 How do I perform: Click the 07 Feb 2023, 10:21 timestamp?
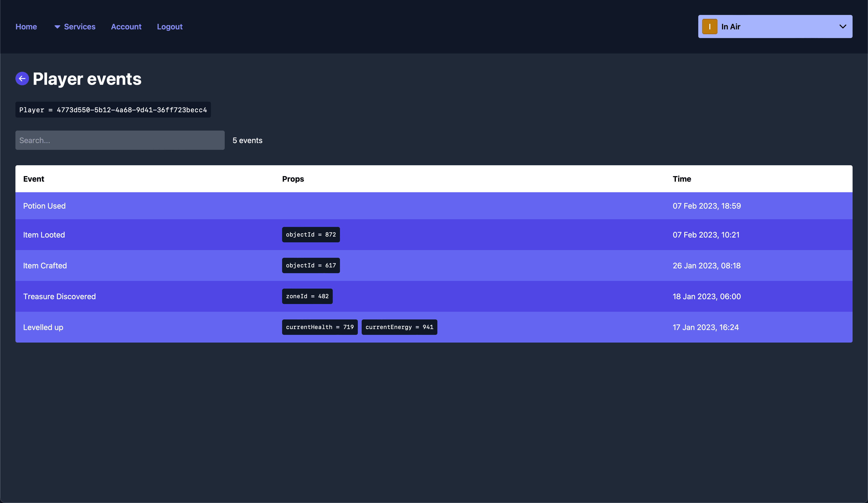706,235
